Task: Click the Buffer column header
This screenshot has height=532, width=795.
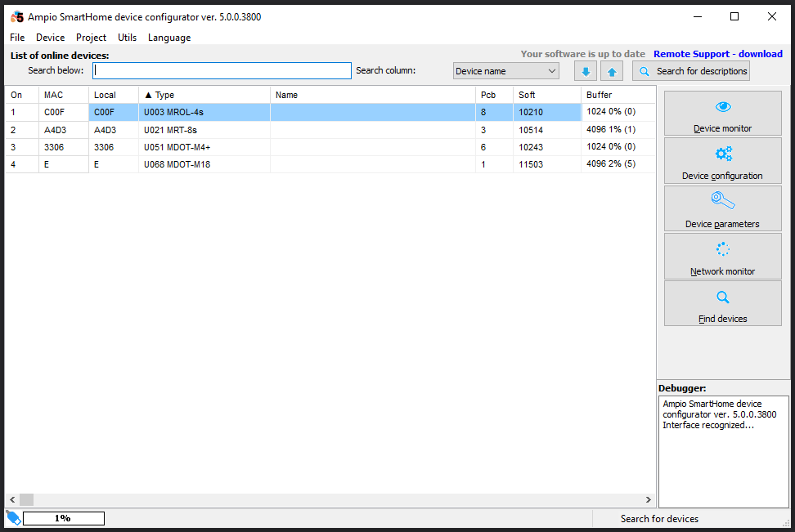Action: click(x=618, y=95)
